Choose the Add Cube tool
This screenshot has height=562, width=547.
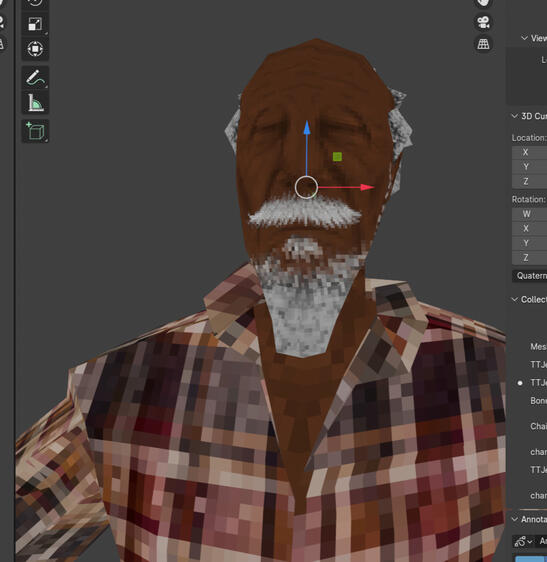[35, 131]
